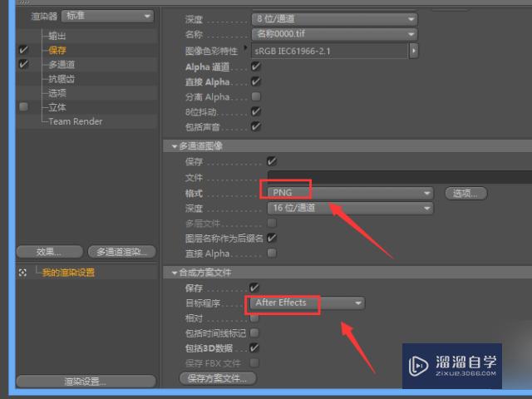Click the 效果... button

click(50, 252)
